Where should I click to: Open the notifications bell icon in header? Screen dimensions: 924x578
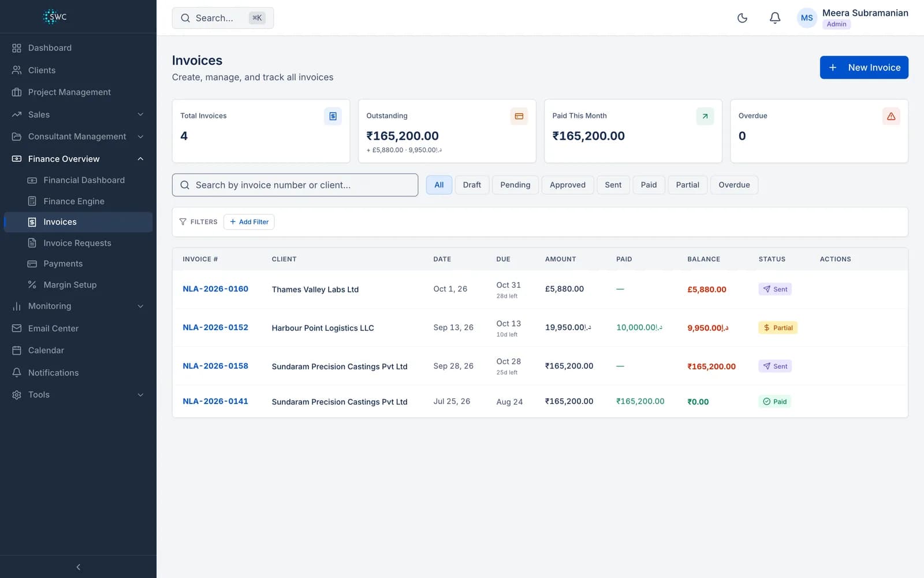[775, 18]
